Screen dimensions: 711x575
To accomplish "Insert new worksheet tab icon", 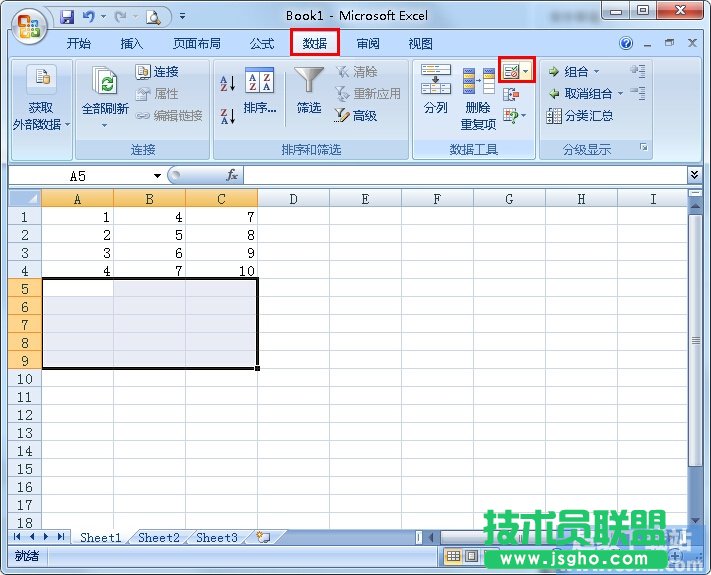I will click(x=263, y=537).
